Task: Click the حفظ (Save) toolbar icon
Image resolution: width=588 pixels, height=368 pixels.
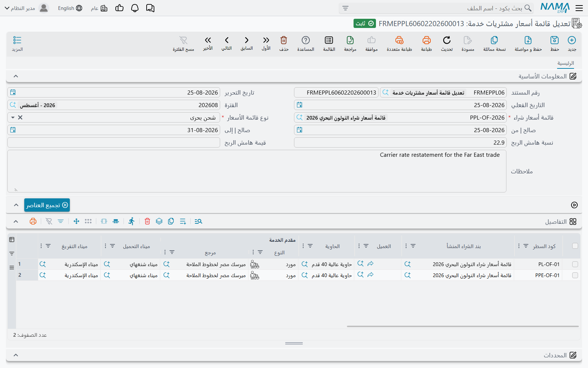Action: 555,40
